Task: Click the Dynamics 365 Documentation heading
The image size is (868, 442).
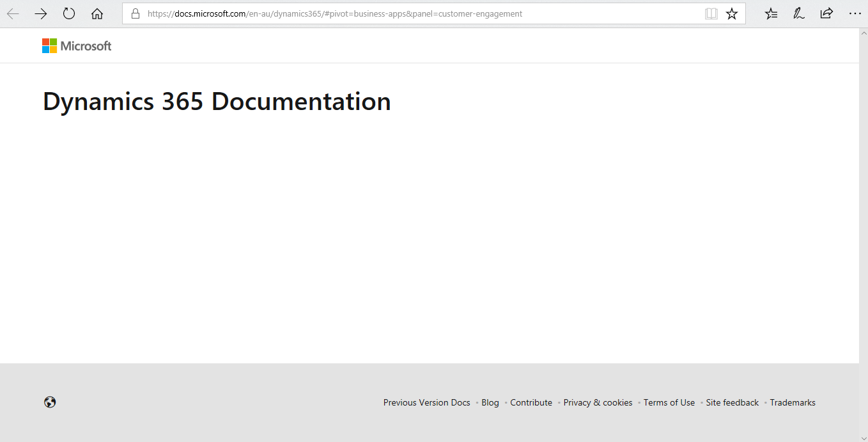Action: point(217,102)
